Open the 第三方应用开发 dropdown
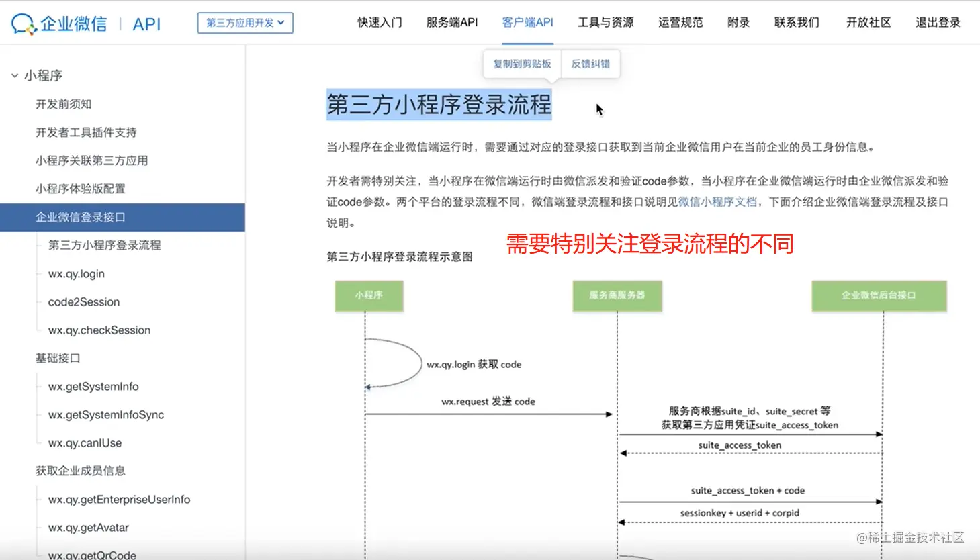This screenshot has width=980, height=560. 245,23
